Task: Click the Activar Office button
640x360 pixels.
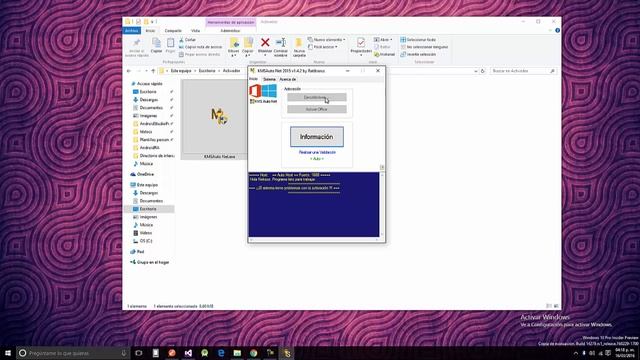Action: click(x=317, y=109)
